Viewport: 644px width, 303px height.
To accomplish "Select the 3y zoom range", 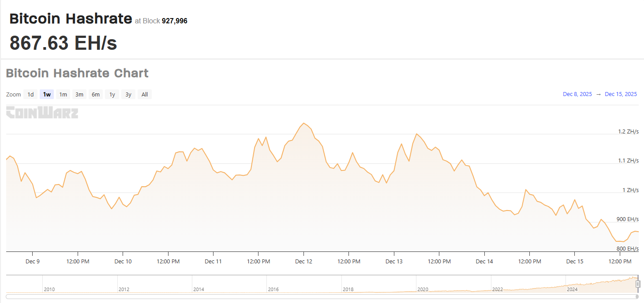I will click(x=128, y=94).
